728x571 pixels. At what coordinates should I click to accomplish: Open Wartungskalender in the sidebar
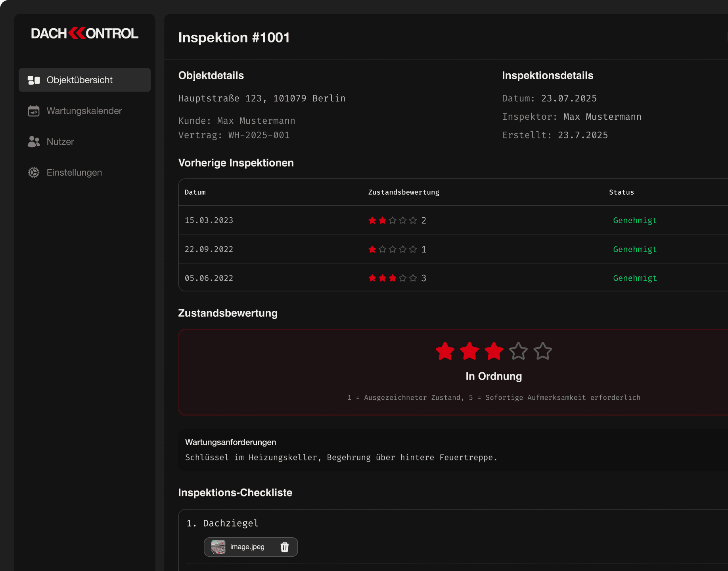(x=84, y=111)
